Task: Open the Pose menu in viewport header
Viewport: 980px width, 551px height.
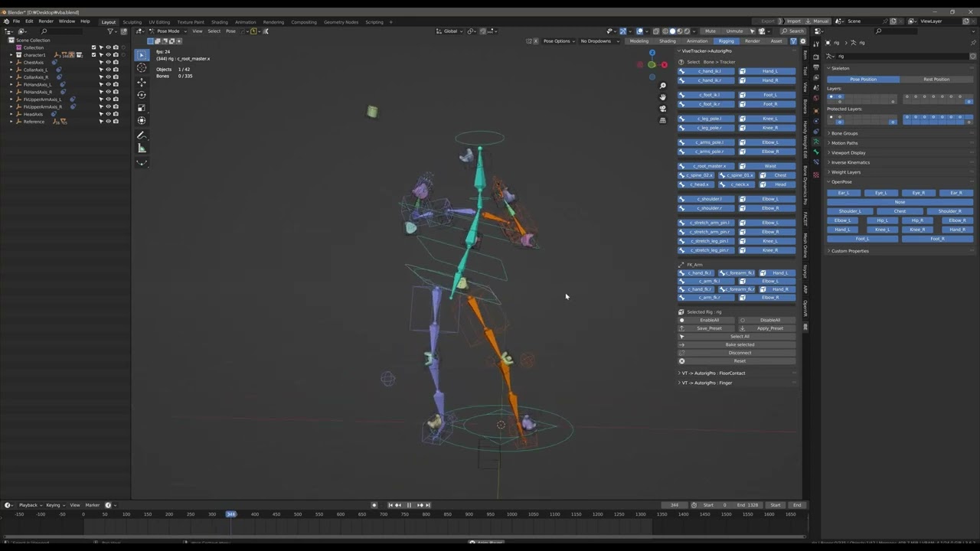Action: [230, 31]
